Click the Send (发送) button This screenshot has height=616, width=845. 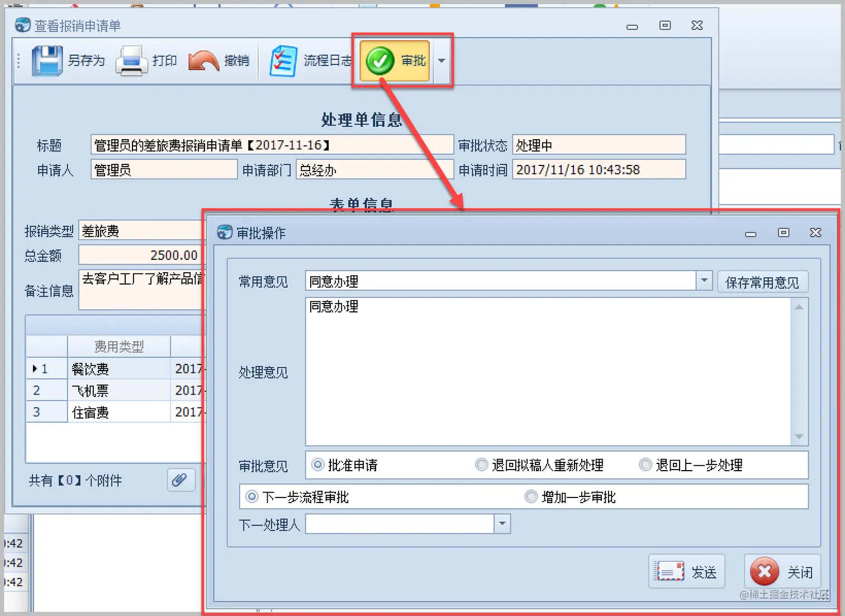[x=686, y=571]
